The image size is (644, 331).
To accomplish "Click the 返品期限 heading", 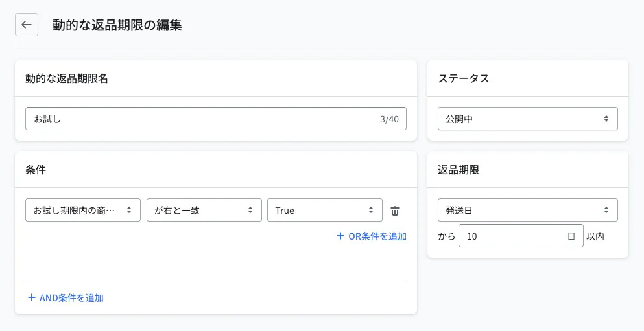I will (x=459, y=170).
